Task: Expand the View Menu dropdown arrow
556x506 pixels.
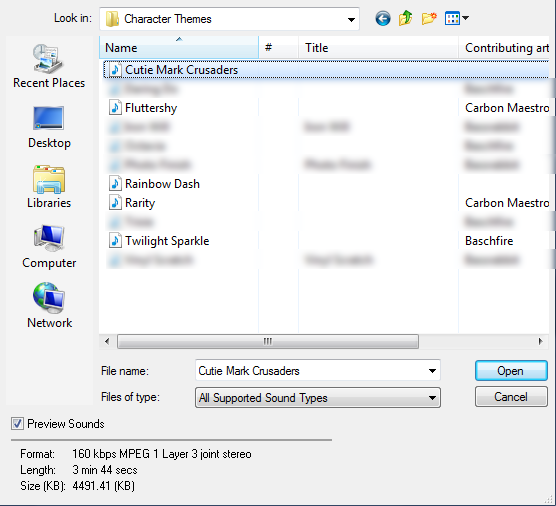Action: coord(466,18)
